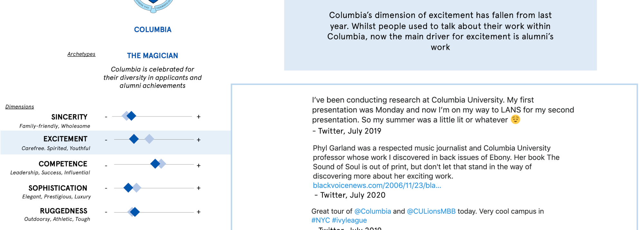Screen dimensions: 644x230
Task: Click the #ivyleague hashtag
Action: pos(349,220)
